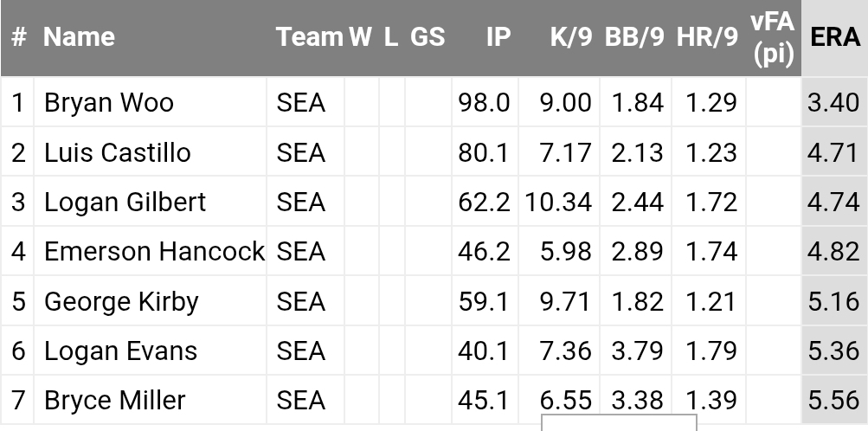Screen dimensions: 868x431
Task: Click the vFA (pi) column header
Action: pos(773,37)
